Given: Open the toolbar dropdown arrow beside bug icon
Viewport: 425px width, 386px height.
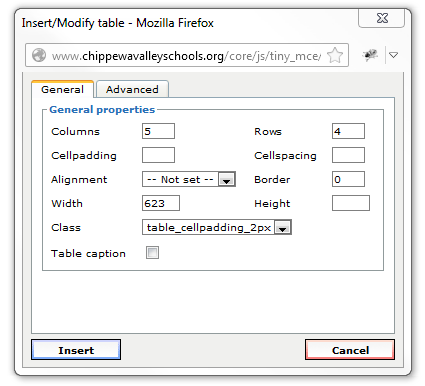Looking at the screenshot, I should 394,55.
